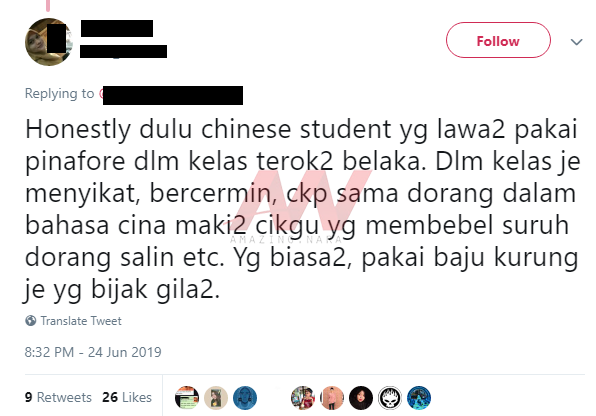The height and width of the screenshot is (416, 596).
Task: Click the author's redacted handle below name
Action: click(x=123, y=51)
